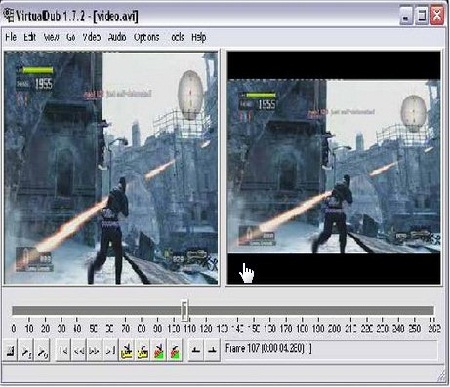
Task: Open the File menu
Action: tap(11, 37)
